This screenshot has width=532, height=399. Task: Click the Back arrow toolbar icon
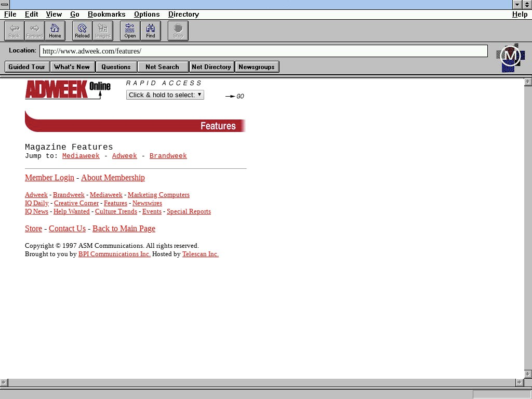[14, 31]
